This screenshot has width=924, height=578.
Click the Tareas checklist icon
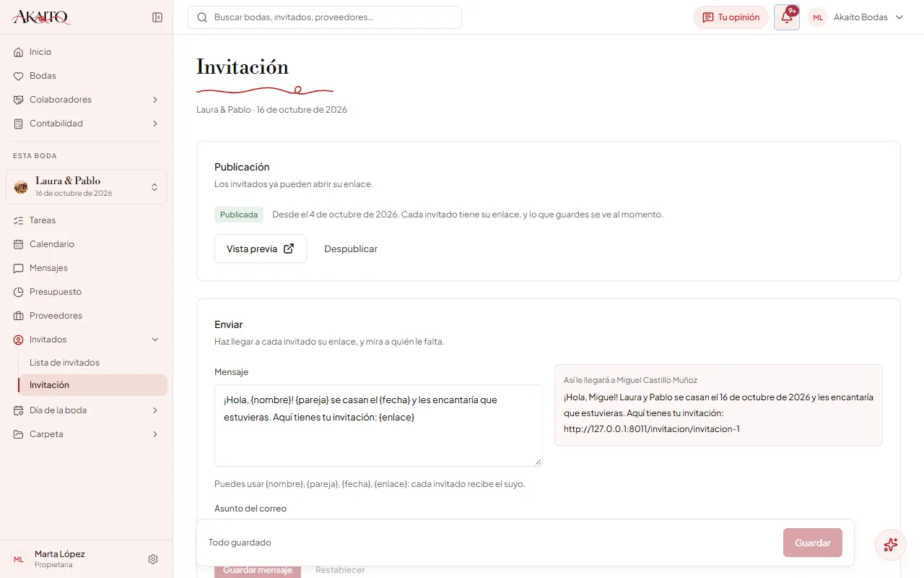pos(19,220)
